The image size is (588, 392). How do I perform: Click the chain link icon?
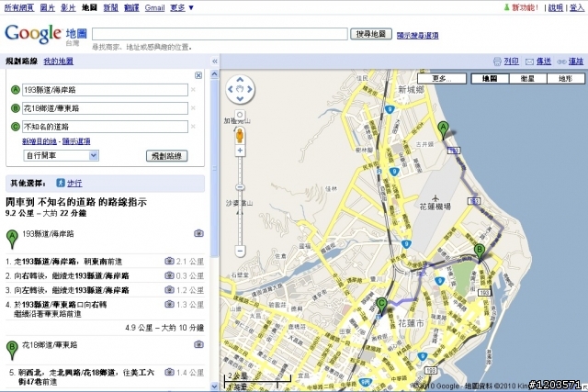point(561,62)
